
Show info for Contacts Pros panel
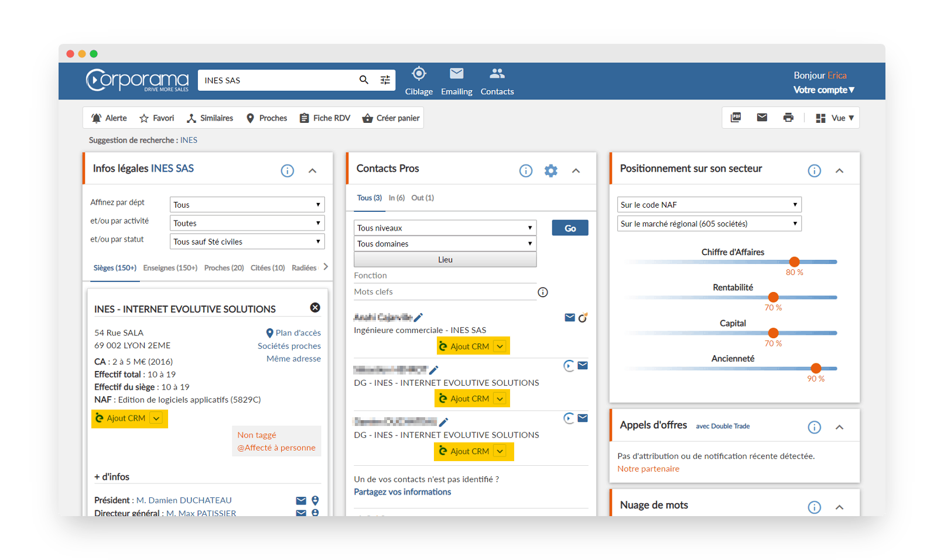[x=526, y=171]
